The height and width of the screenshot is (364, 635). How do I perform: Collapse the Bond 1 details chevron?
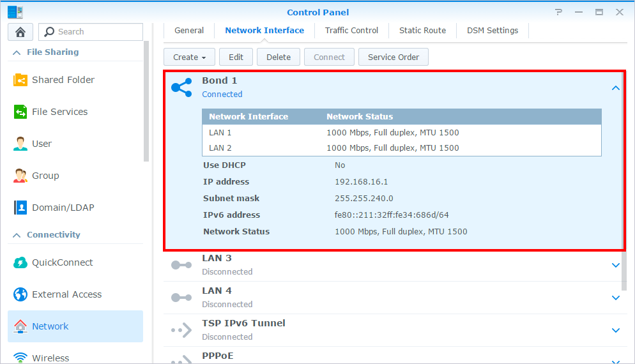pos(616,88)
